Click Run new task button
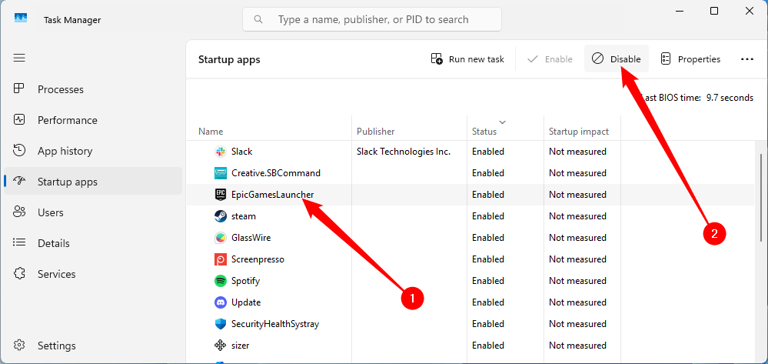Screen dimensions: 768x364 (467, 59)
